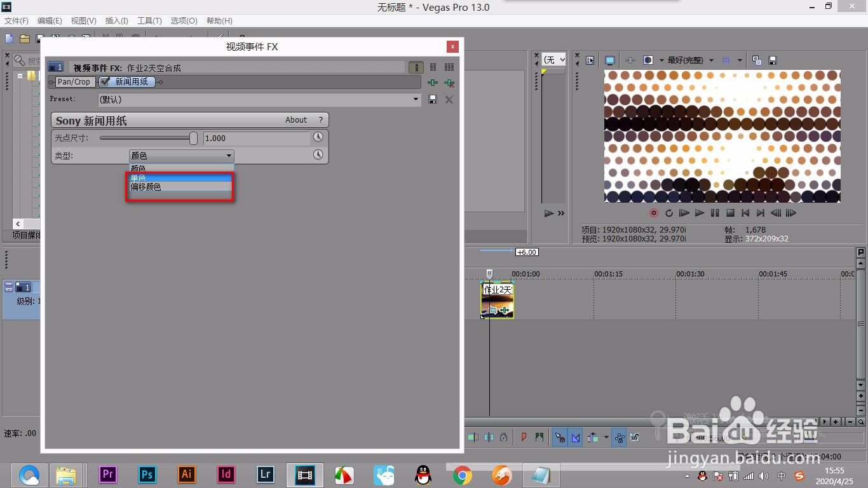Save the current FX preset
This screenshot has height=488, width=868.
pyautogui.click(x=433, y=99)
